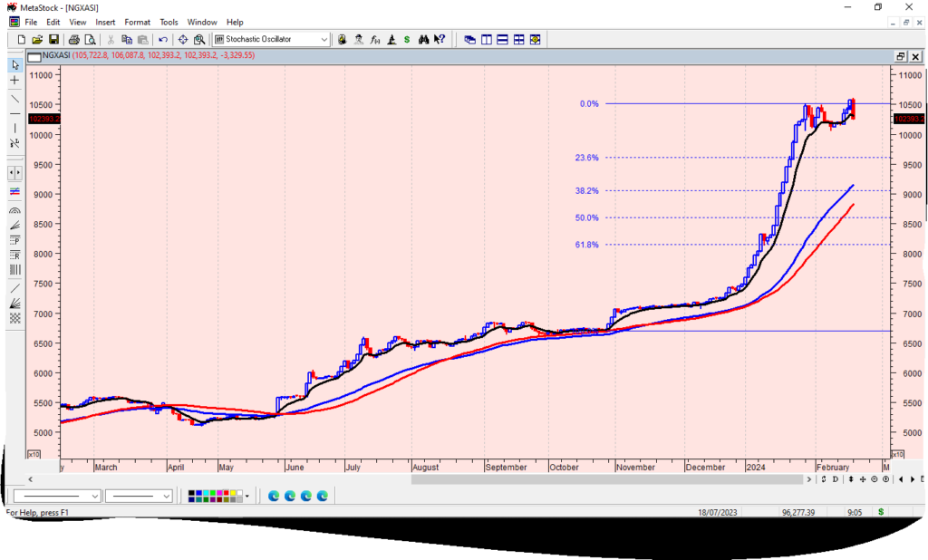
Task: Open Print Preview from the toolbar
Action: [89, 40]
